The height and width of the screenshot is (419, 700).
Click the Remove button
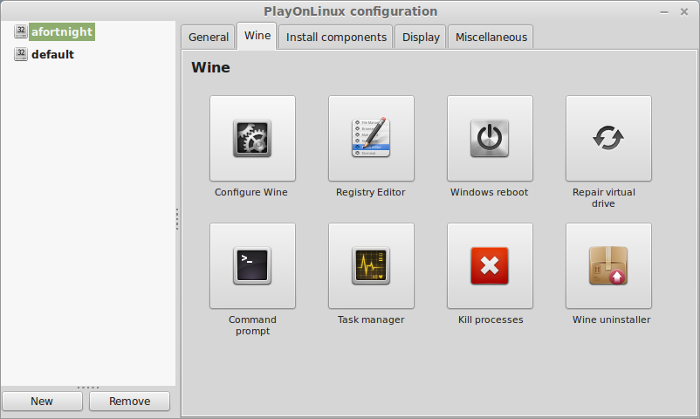[129, 401]
